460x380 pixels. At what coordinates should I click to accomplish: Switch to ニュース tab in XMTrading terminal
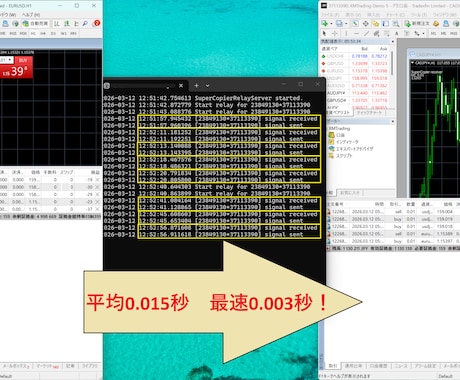click(401, 366)
